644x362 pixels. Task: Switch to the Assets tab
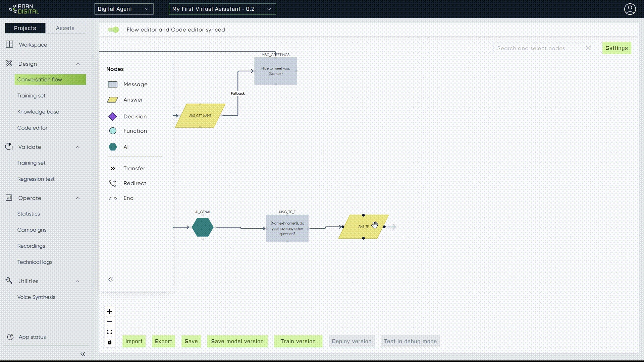tap(65, 28)
